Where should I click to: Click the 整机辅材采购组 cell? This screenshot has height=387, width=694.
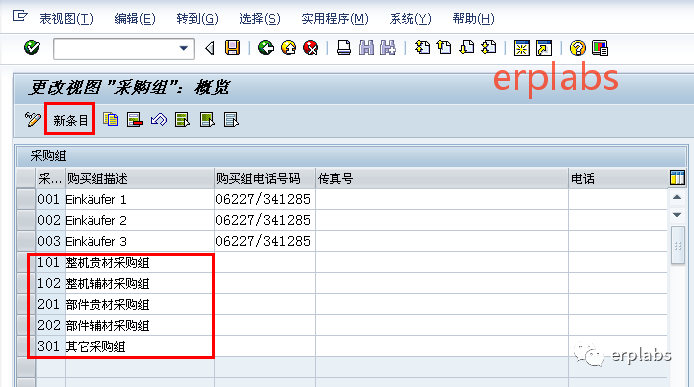140,283
